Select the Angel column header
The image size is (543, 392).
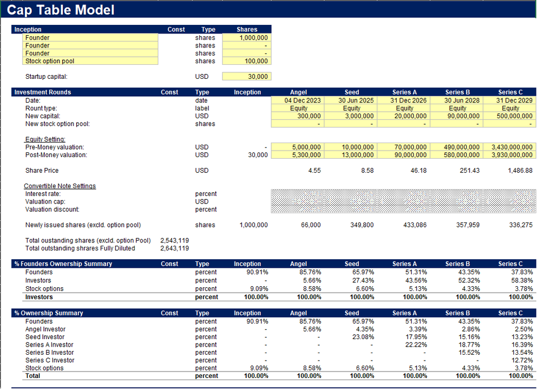point(298,92)
